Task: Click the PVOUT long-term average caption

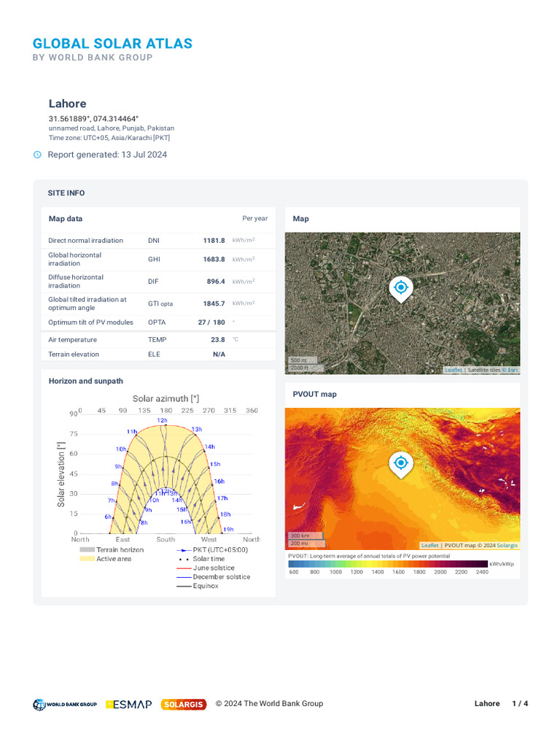Action: coord(369,556)
